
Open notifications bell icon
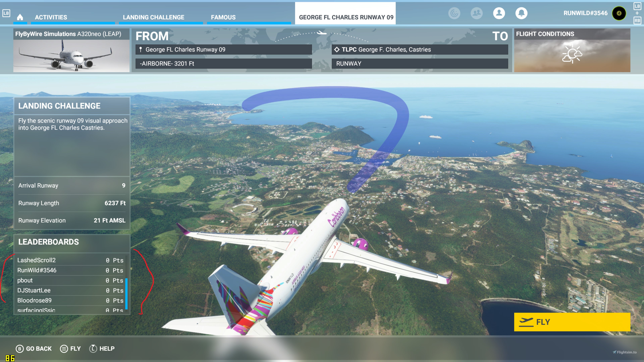click(521, 13)
